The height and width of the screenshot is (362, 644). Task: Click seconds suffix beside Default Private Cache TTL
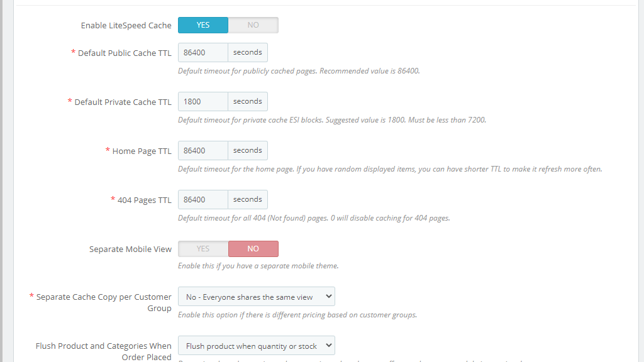tap(248, 101)
